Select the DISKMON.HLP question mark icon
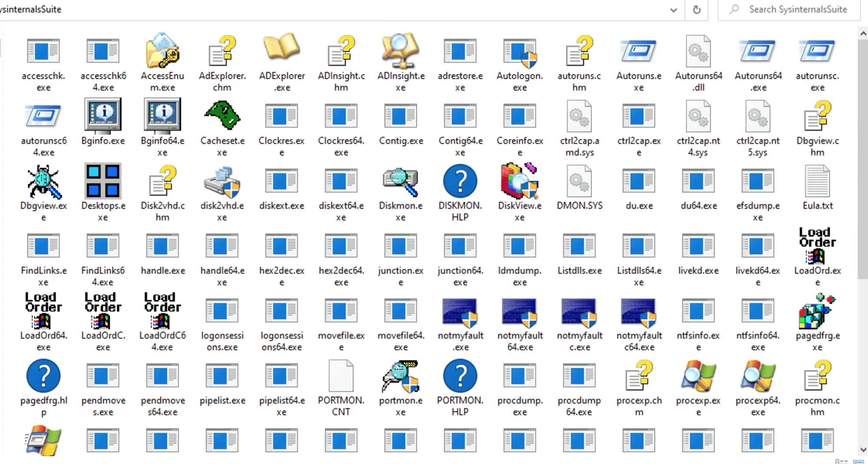 click(x=460, y=181)
